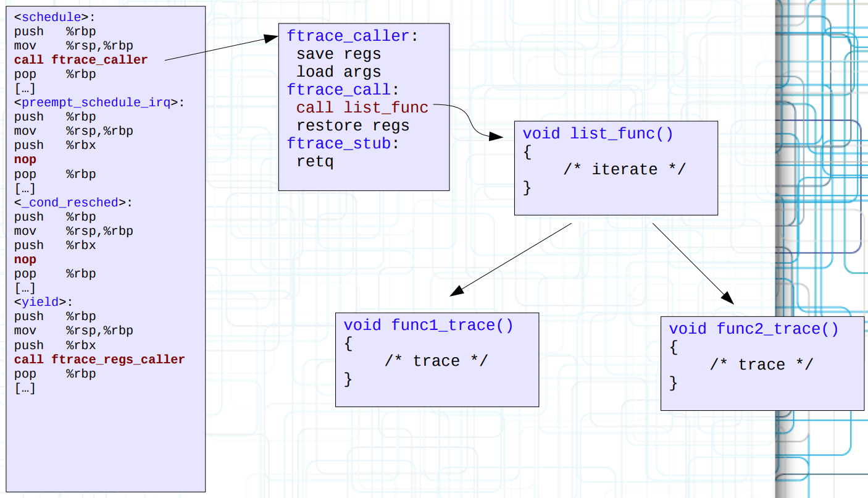
Task: Select the "save regs" line
Action: click(x=338, y=54)
